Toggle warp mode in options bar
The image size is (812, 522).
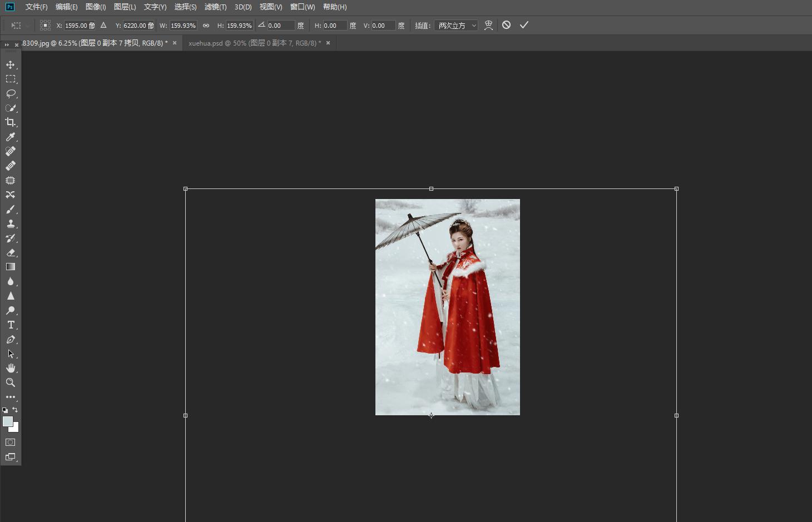(488, 26)
